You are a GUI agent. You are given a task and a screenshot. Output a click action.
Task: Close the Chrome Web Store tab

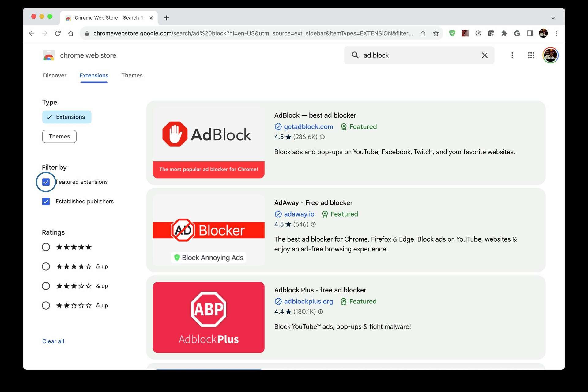(x=151, y=18)
